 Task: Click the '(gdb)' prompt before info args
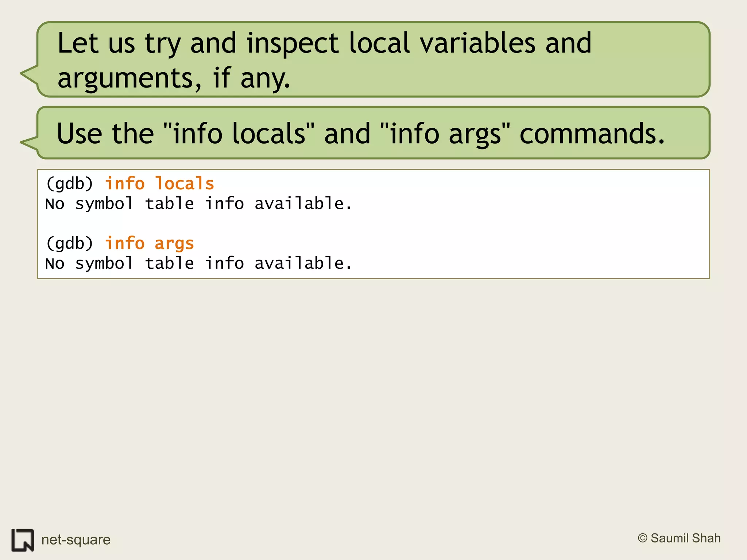click(x=70, y=243)
